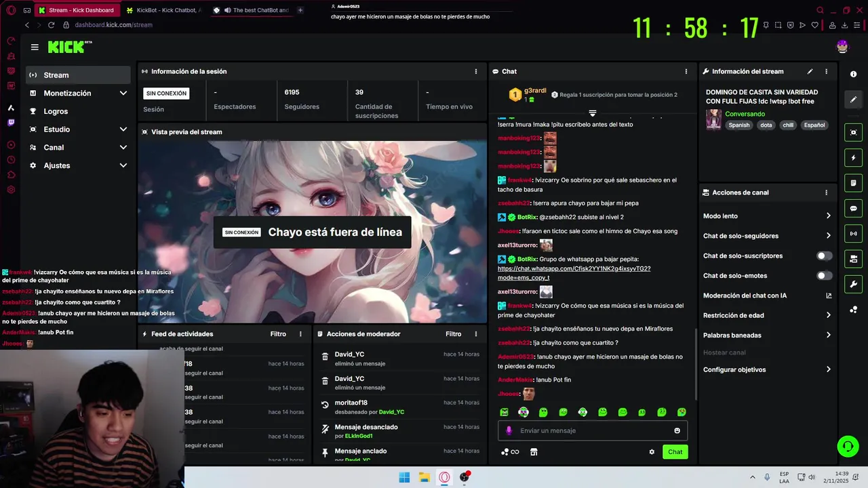Viewport: 868px width, 488px height.
Task: Click the Español stream tag
Action: click(814, 125)
